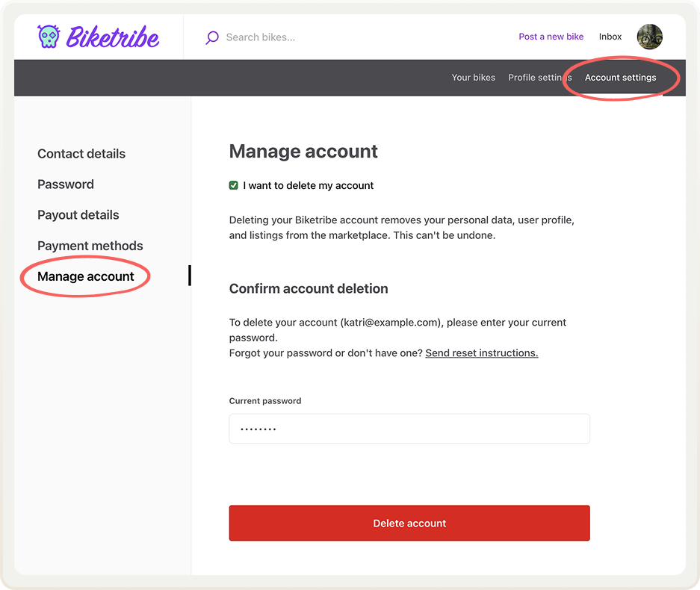The image size is (700, 590).
Task: Click the Biketribe skull logo icon
Action: click(x=48, y=35)
